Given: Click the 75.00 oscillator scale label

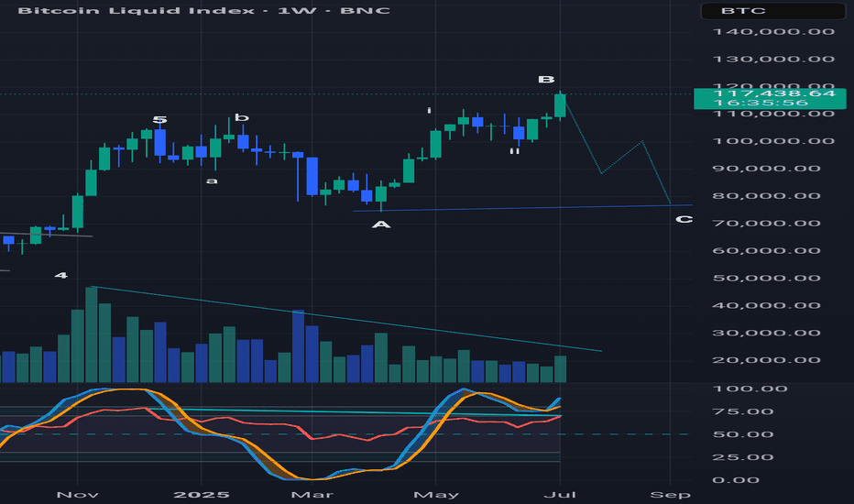Looking at the screenshot, I should point(743,411).
